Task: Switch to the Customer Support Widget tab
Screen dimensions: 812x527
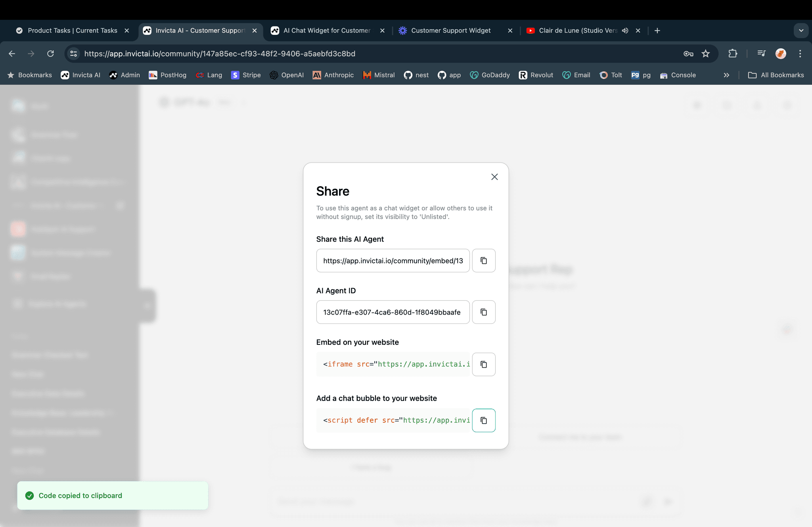Action: (x=450, y=31)
